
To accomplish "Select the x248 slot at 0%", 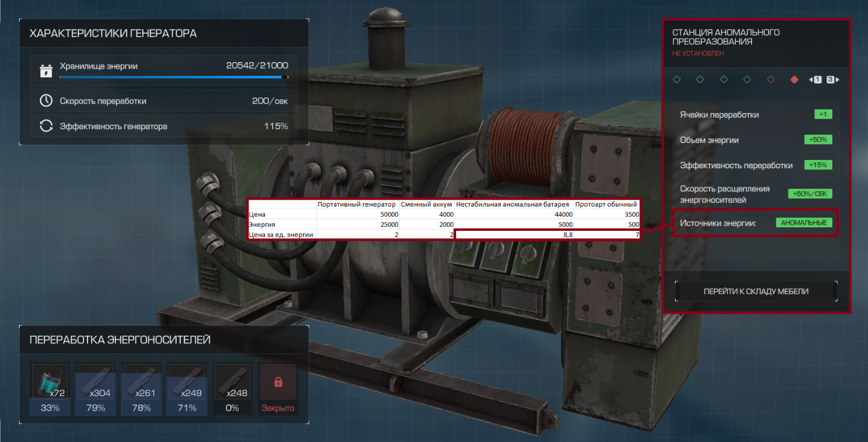I will [x=233, y=382].
